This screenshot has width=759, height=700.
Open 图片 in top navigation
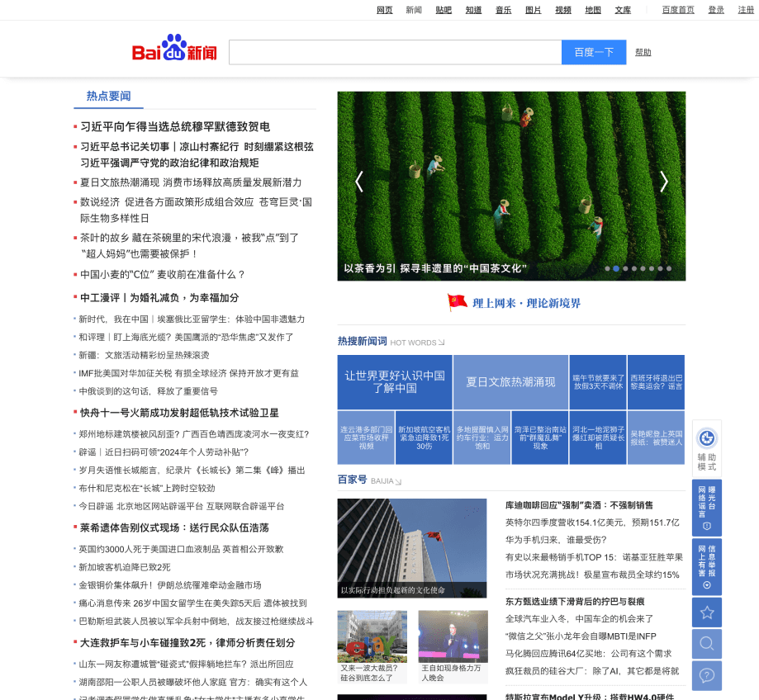click(x=534, y=10)
